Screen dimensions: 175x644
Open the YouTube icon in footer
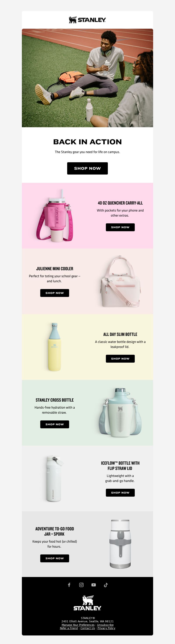94,585
